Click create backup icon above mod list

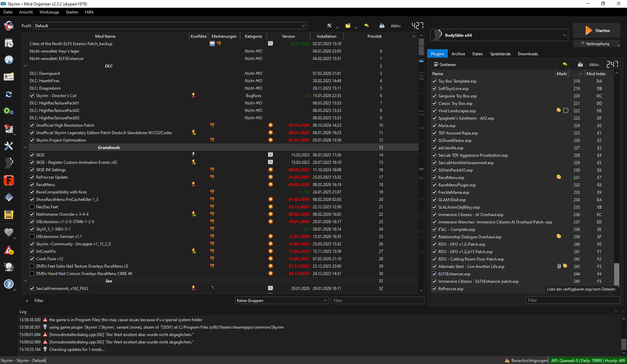click(x=382, y=26)
